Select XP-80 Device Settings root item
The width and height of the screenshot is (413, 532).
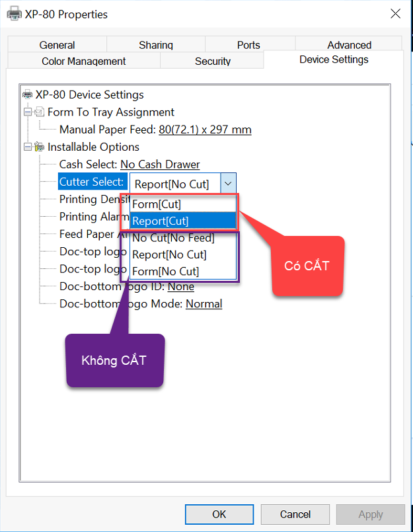90,95
